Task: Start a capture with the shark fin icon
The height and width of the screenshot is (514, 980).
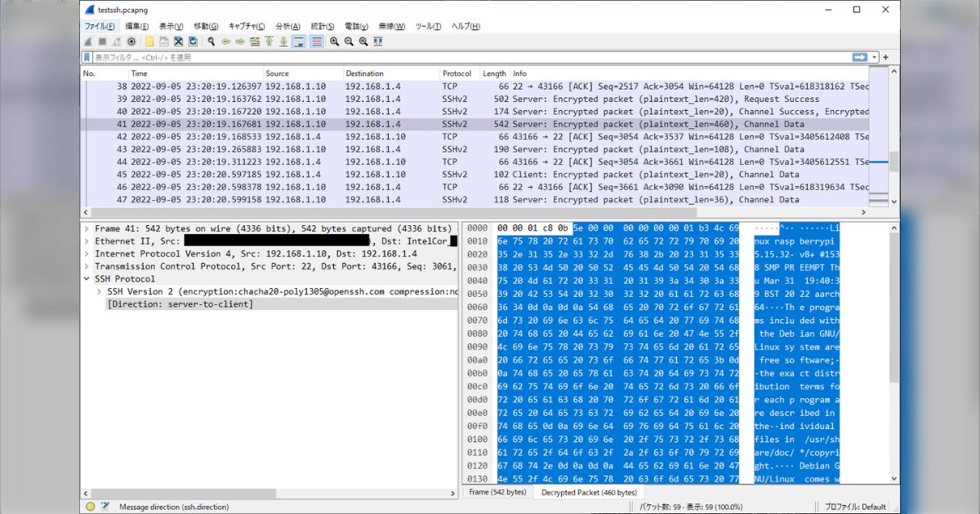Action: tap(89, 42)
